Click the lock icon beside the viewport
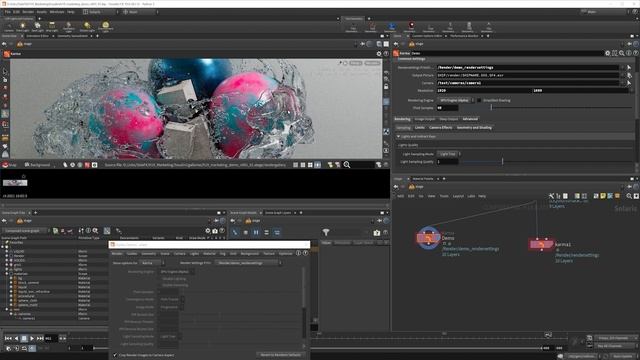The image size is (640, 360). coord(386,87)
